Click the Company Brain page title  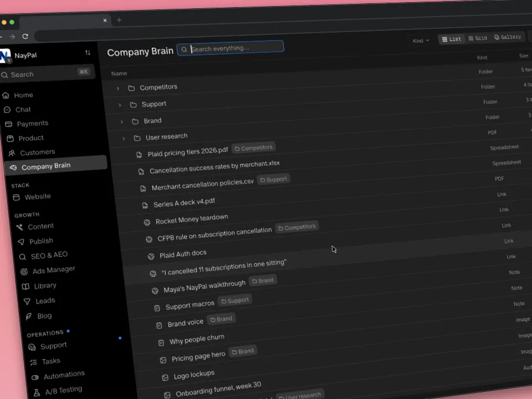coord(140,52)
